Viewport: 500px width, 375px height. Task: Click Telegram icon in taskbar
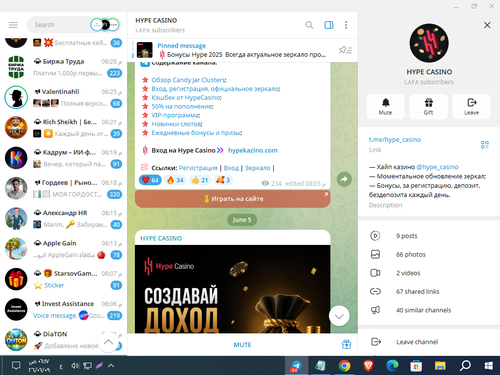click(296, 366)
